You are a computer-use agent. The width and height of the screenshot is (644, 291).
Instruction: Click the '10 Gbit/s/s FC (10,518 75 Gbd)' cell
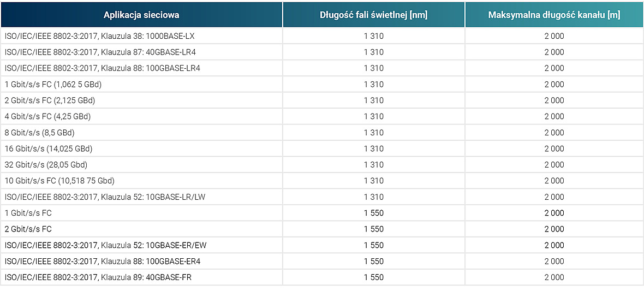coord(141,180)
